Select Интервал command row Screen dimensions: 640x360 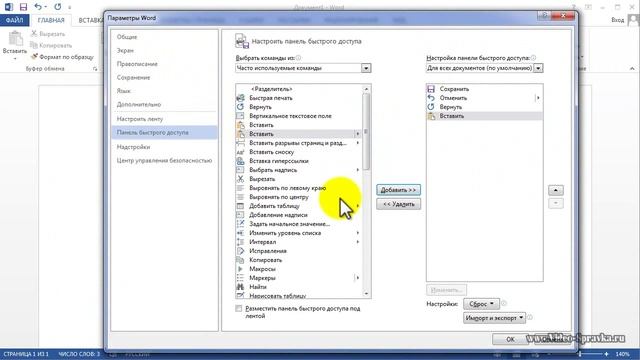298,242
